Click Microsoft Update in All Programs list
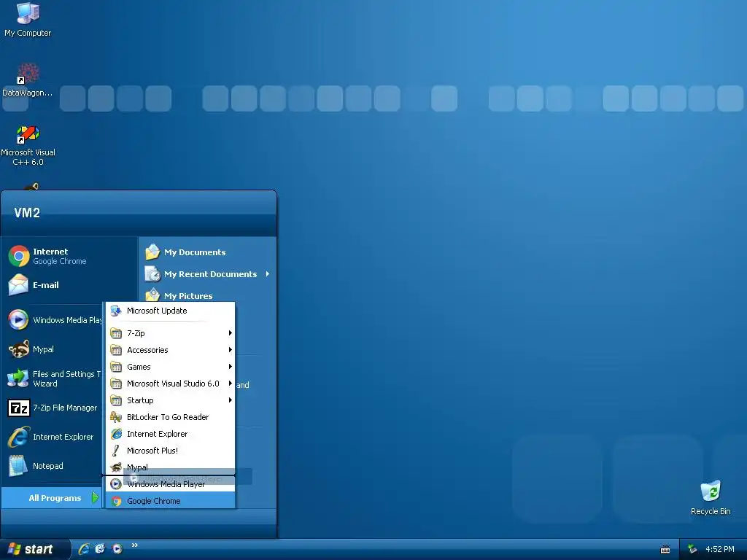The image size is (747, 560). point(171,311)
